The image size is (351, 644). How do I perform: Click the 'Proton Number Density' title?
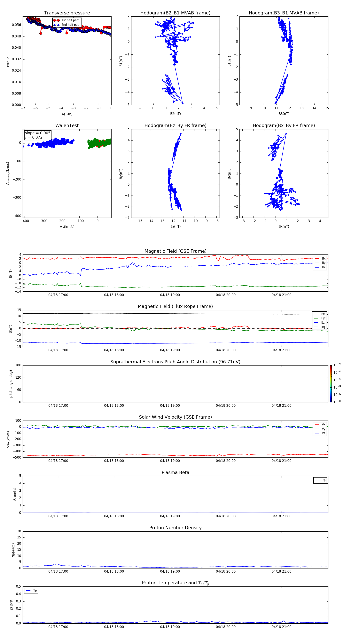[175, 528]
